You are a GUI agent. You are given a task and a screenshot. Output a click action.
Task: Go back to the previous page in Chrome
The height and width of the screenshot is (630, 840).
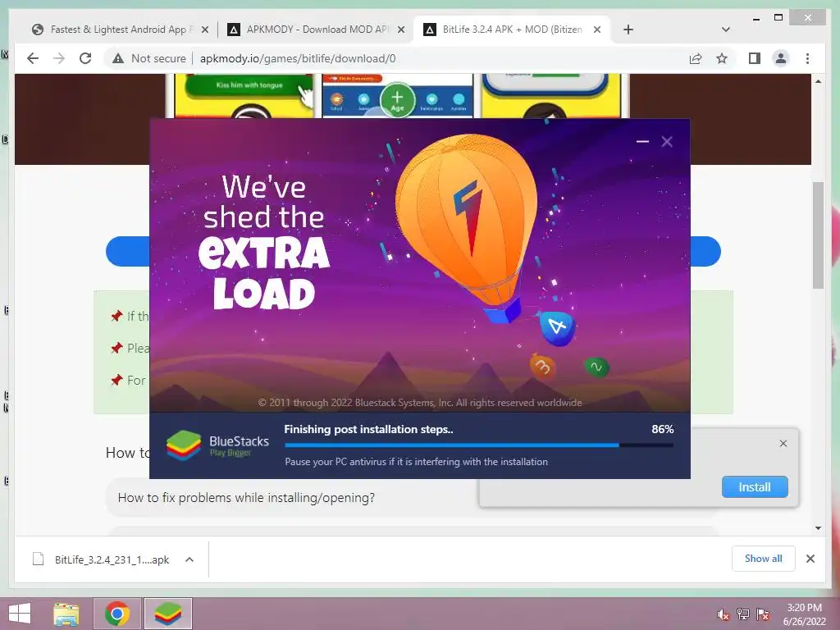[33, 58]
